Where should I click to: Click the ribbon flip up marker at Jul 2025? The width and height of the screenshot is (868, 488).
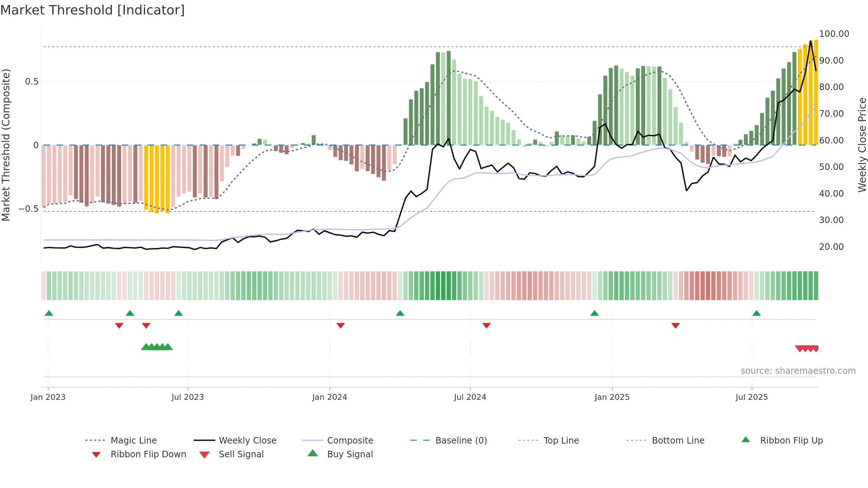tap(757, 313)
